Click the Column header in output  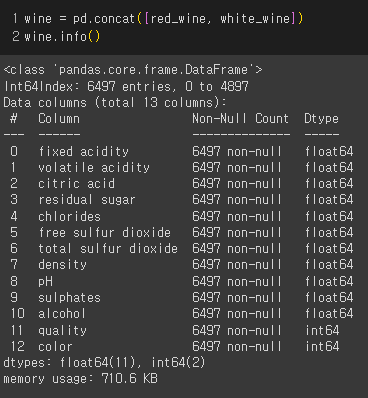click(x=59, y=118)
